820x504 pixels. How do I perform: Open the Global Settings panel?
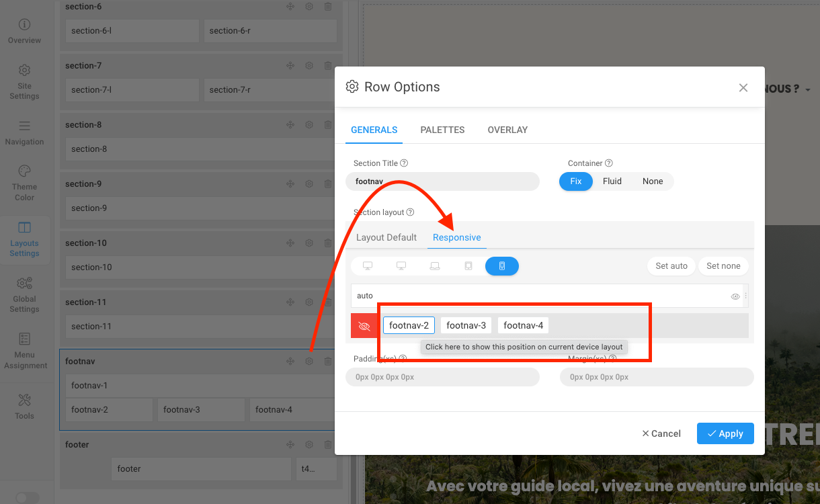point(24,295)
